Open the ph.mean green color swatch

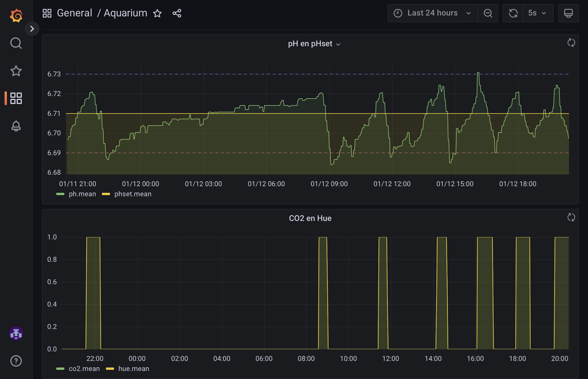point(60,194)
